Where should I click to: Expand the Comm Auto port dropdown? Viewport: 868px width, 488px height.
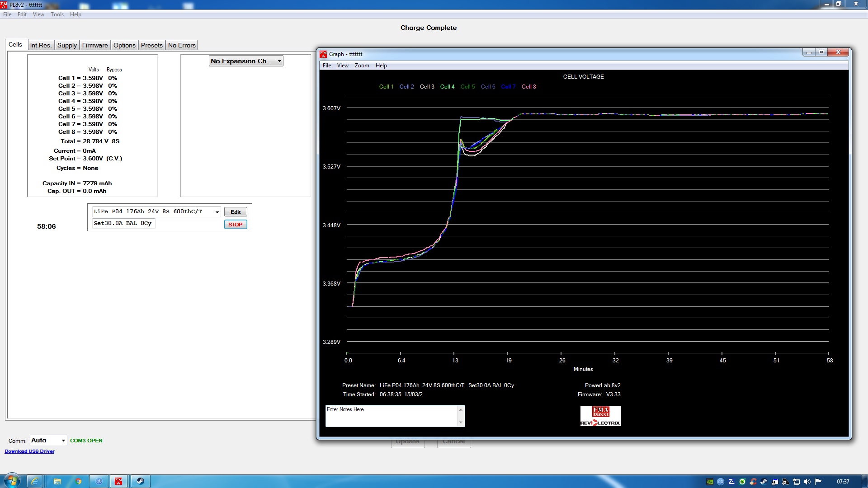pos(63,441)
